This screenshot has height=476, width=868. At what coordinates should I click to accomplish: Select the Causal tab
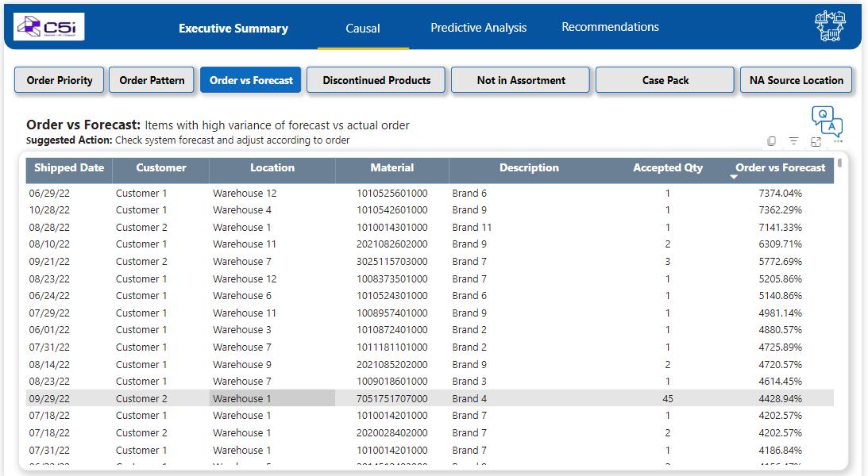363,29
